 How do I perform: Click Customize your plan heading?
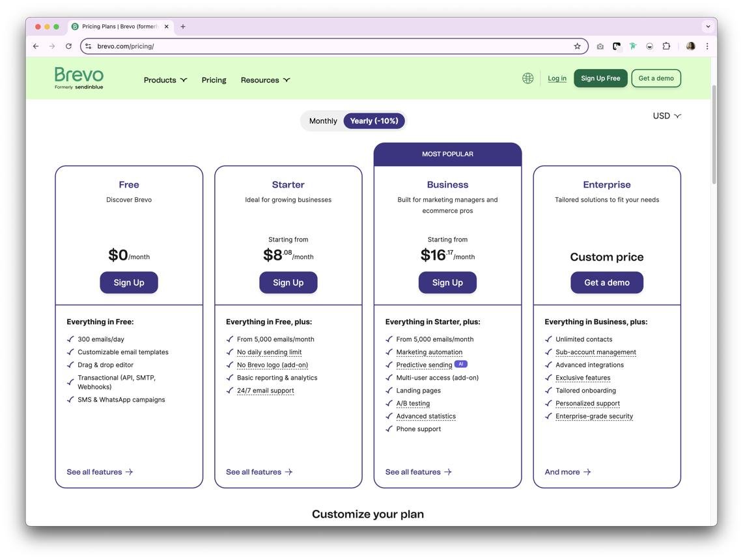368,514
